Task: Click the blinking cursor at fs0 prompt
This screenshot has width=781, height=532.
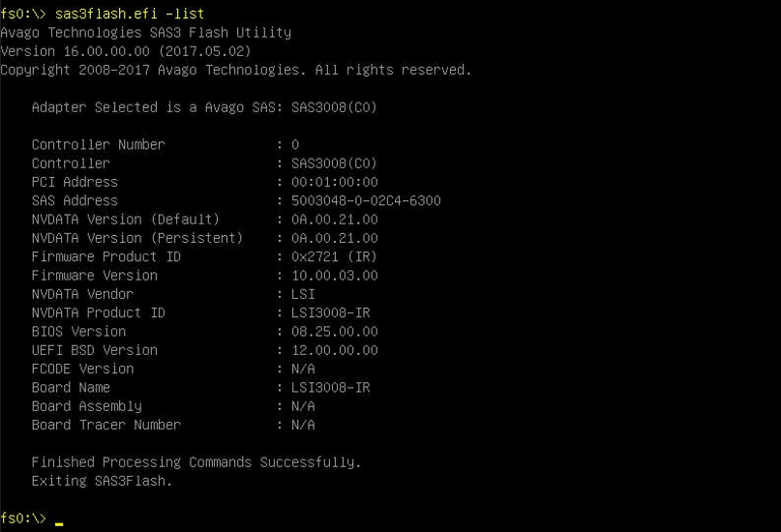Action: [x=59, y=523]
